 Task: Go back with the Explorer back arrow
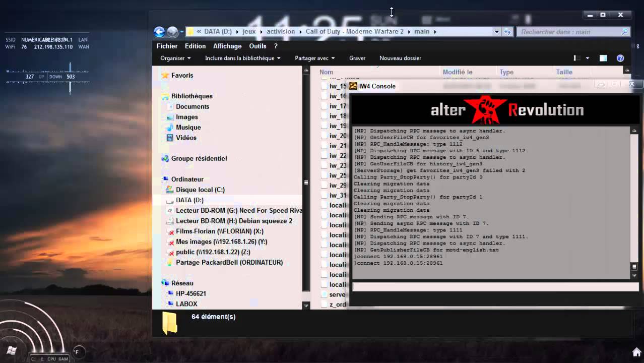pos(159,32)
